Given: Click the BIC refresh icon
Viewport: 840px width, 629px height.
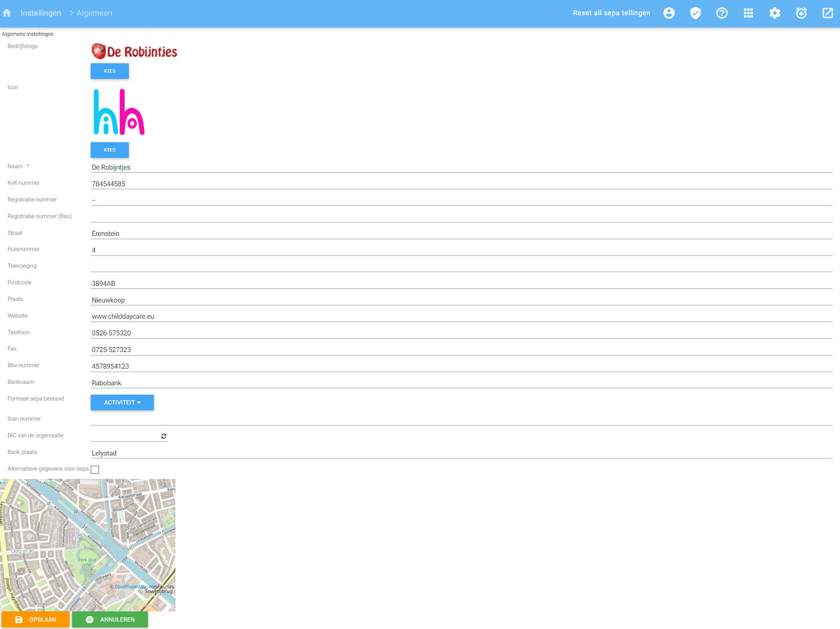Looking at the screenshot, I should 164,436.
